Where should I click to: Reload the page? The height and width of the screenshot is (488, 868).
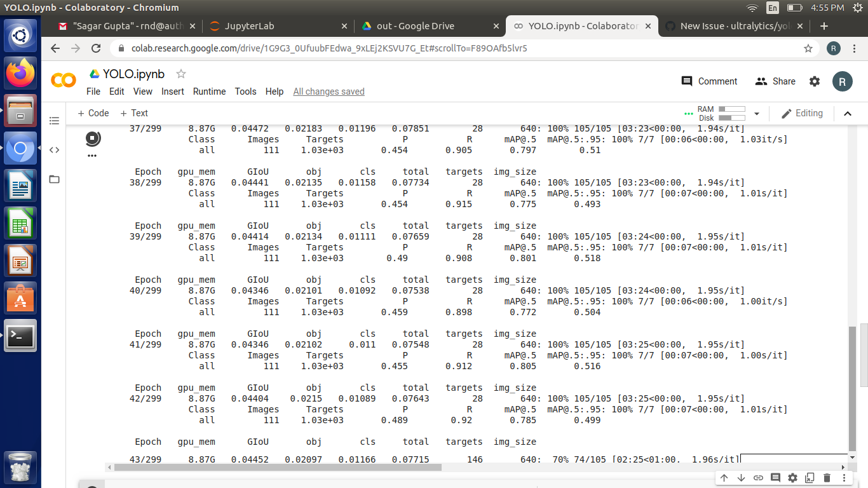click(x=96, y=48)
